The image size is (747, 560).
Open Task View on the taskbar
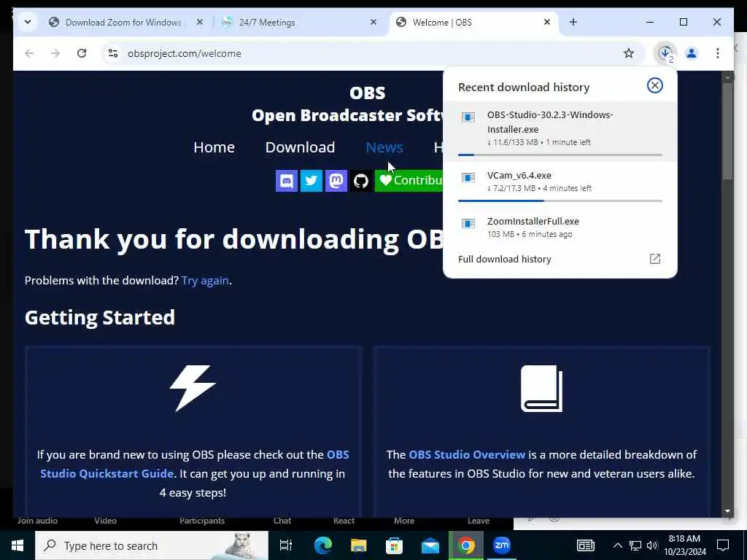click(286, 545)
